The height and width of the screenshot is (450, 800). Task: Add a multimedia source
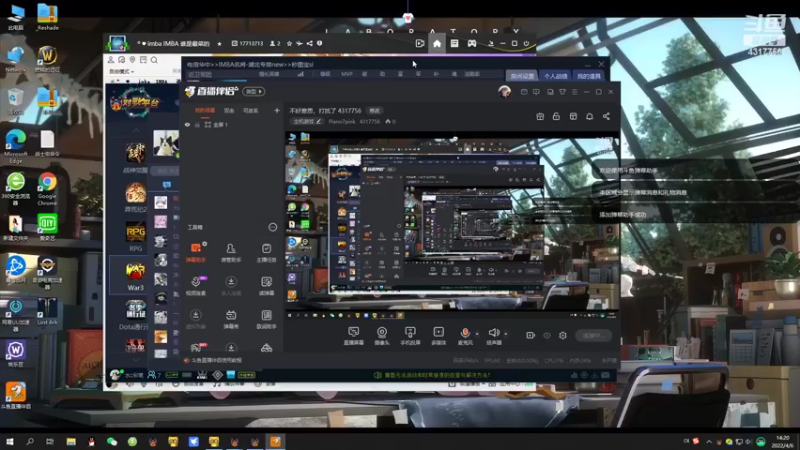point(438,335)
